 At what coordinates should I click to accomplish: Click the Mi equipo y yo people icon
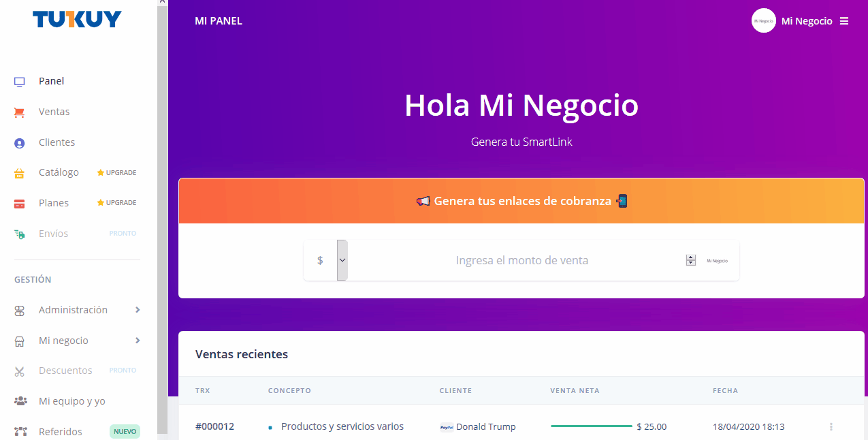coord(20,401)
